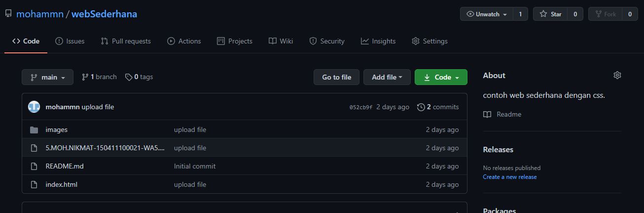
Task: Click the Readme book icon in About
Action: click(x=487, y=115)
